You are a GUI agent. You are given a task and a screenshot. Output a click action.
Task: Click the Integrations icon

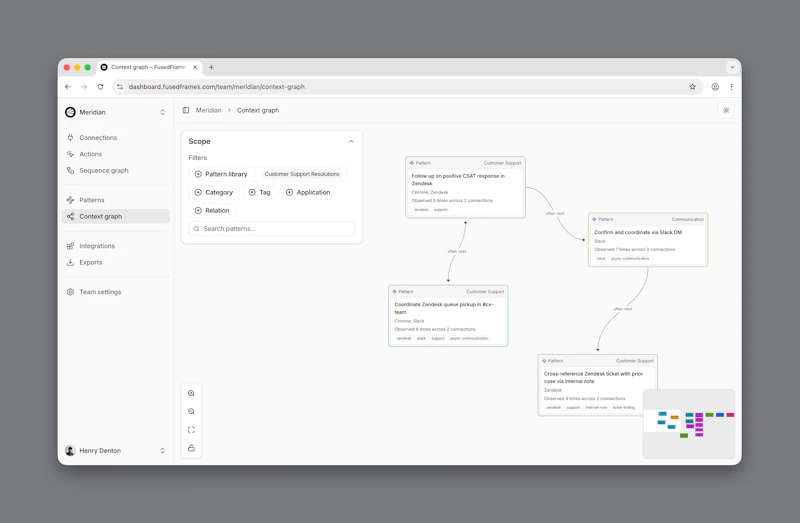pos(70,246)
